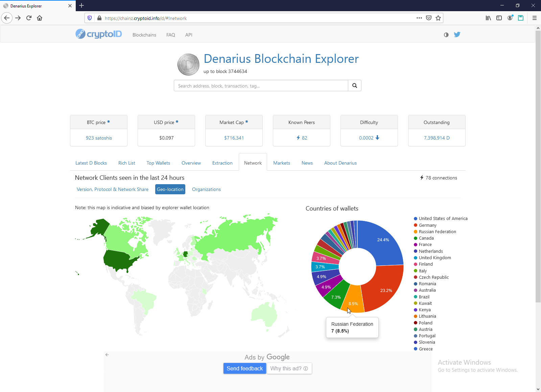
Task: Select the Network tab
Action: click(253, 163)
